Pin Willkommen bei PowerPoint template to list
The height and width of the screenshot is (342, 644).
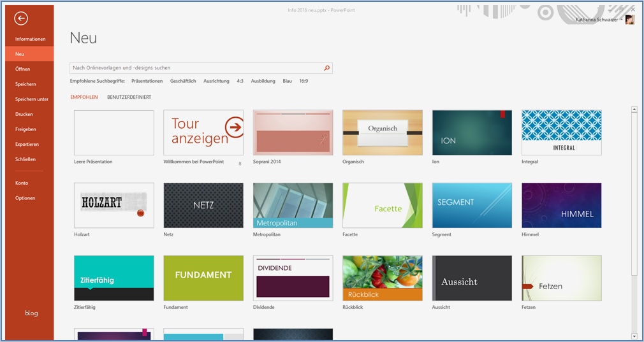(240, 164)
